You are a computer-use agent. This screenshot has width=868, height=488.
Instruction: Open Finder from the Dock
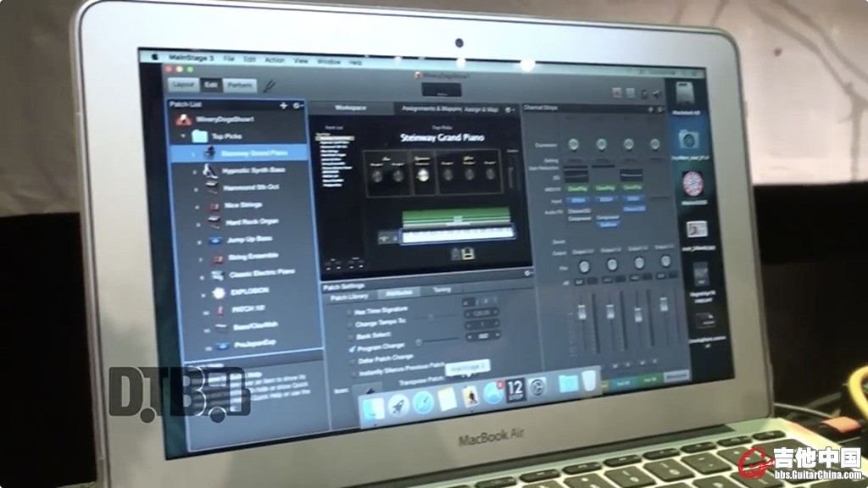click(x=374, y=411)
